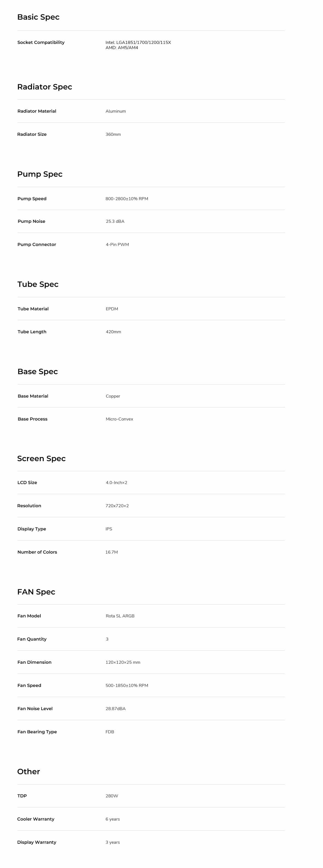Select the EPDM tube material value

pos(112,309)
